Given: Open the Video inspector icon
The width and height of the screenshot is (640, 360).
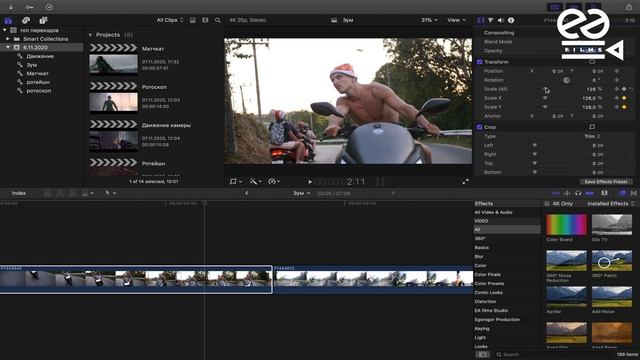Looking at the screenshot, I should pos(481,20).
